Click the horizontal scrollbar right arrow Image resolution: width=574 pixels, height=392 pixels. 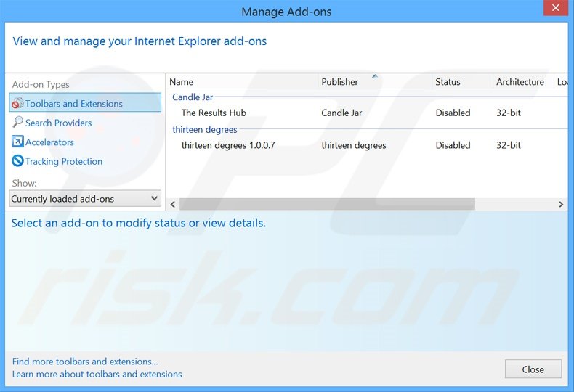tap(561, 205)
